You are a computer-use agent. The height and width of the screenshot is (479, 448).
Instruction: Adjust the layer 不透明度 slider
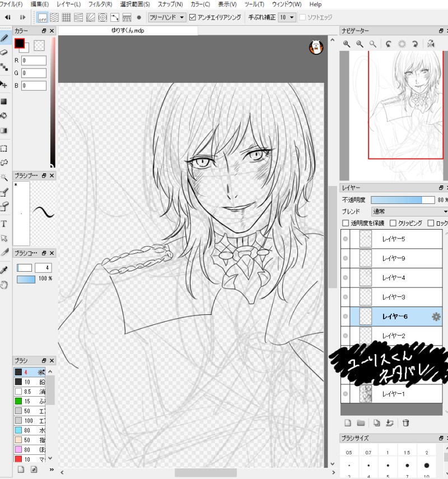pyautogui.click(x=403, y=200)
